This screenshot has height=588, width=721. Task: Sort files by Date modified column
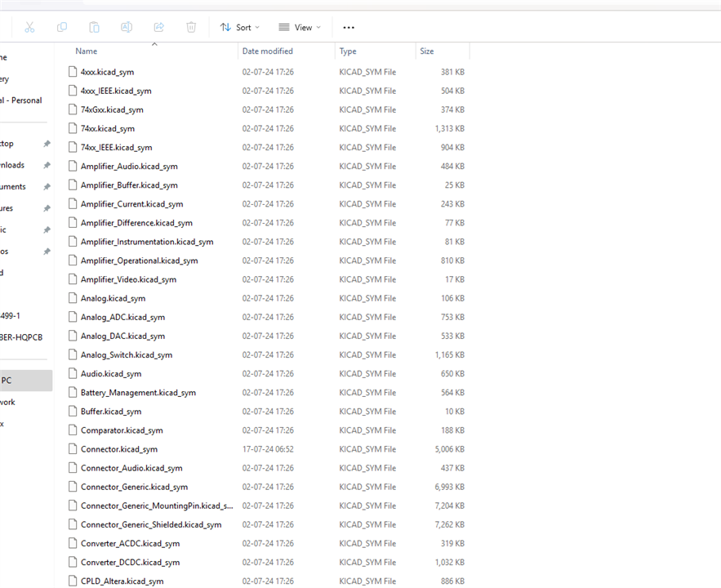tap(267, 51)
